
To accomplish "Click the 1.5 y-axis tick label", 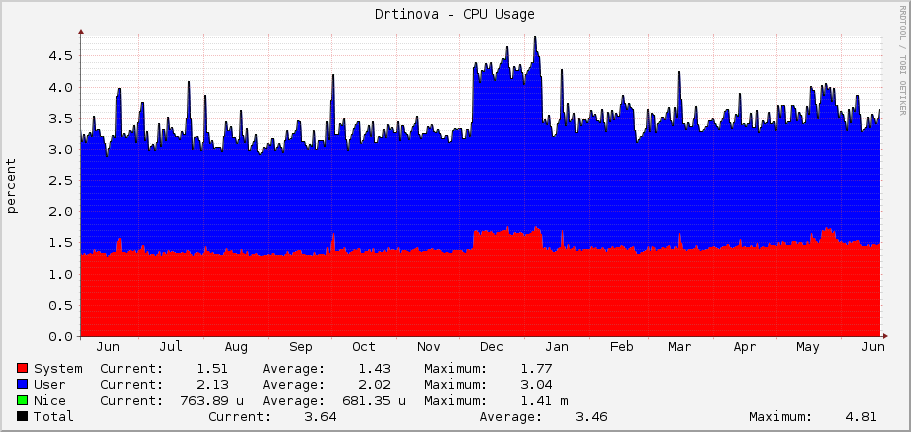I will 59,243.
